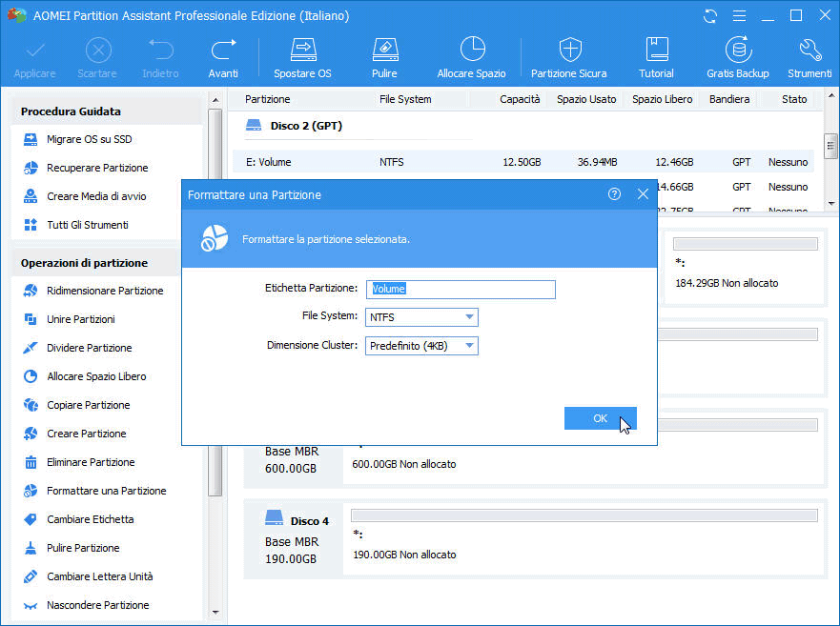This screenshot has width=840, height=626.
Task: Click the help icon in the format dialog
Action: click(x=614, y=194)
